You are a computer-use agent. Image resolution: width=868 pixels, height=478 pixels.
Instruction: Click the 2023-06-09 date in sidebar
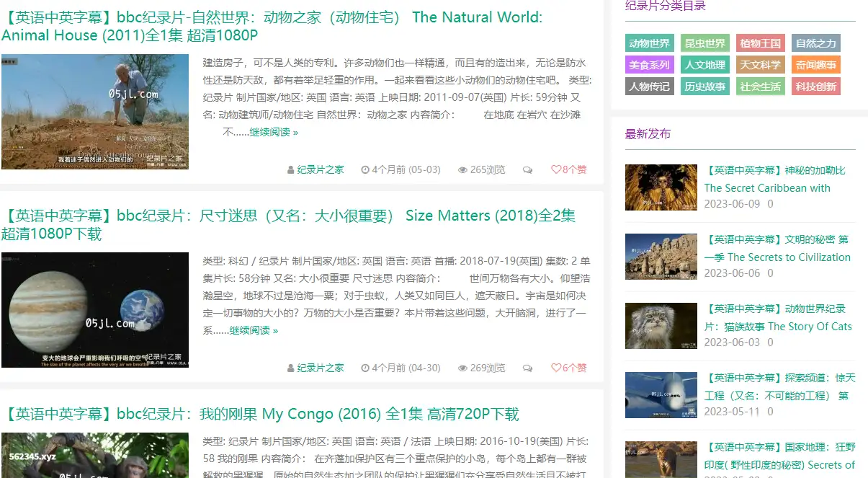(x=732, y=204)
